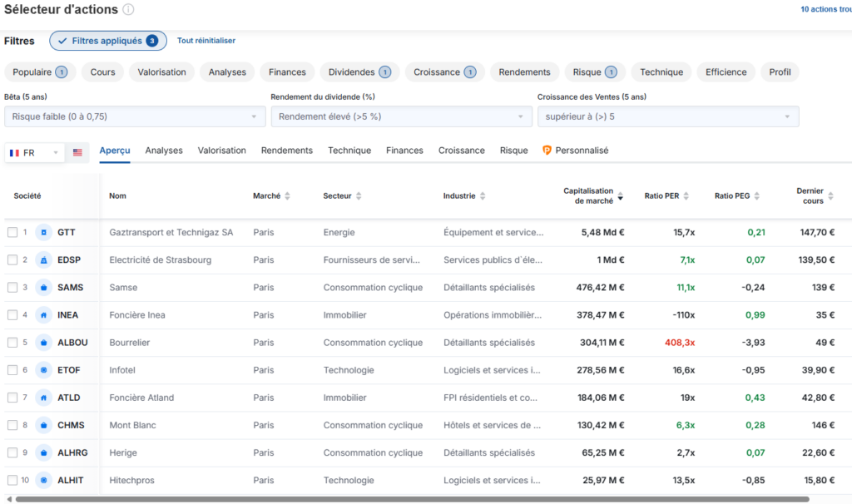Click the Ratio PER sort arrows
The width and height of the screenshot is (852, 504).
click(686, 196)
